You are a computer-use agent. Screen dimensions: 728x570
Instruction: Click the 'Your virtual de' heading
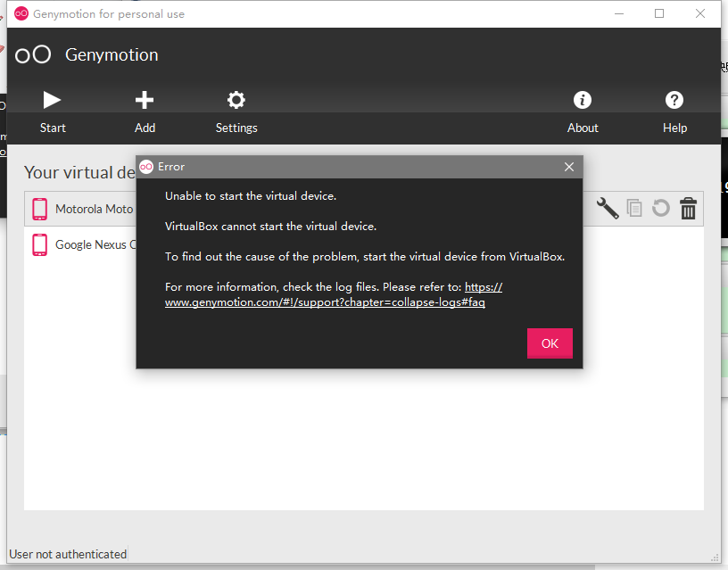click(79, 172)
